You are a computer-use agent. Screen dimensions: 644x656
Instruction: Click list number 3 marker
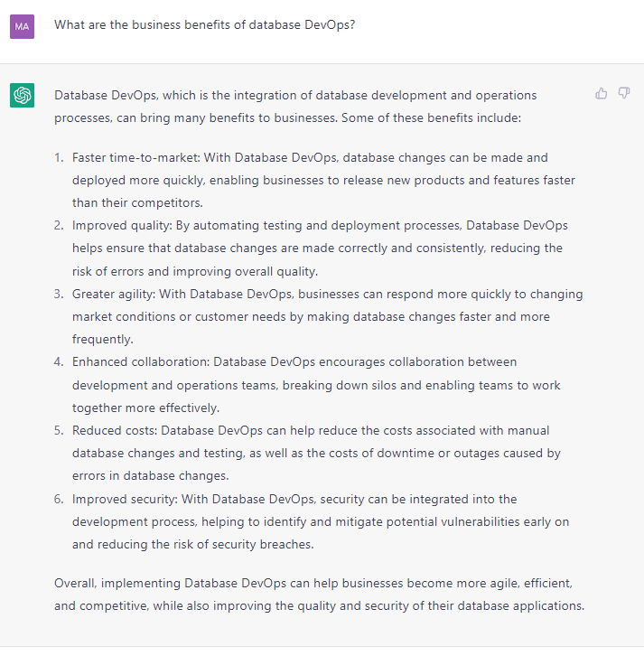(59, 294)
